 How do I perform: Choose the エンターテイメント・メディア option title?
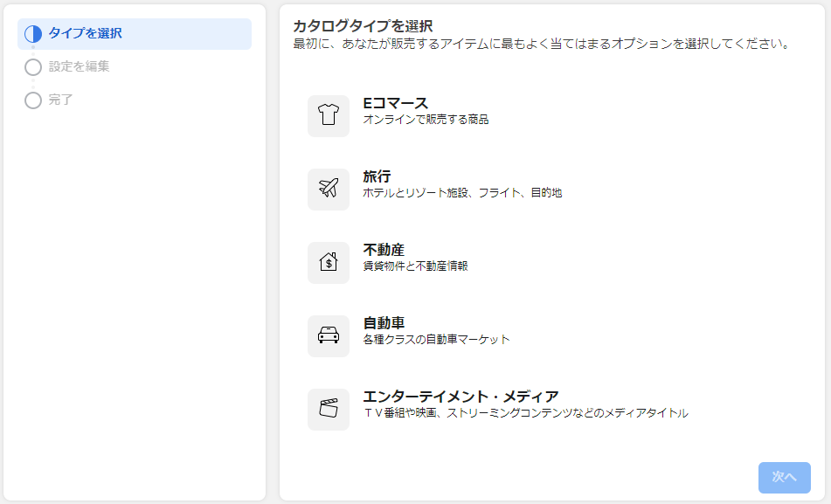[461, 397]
